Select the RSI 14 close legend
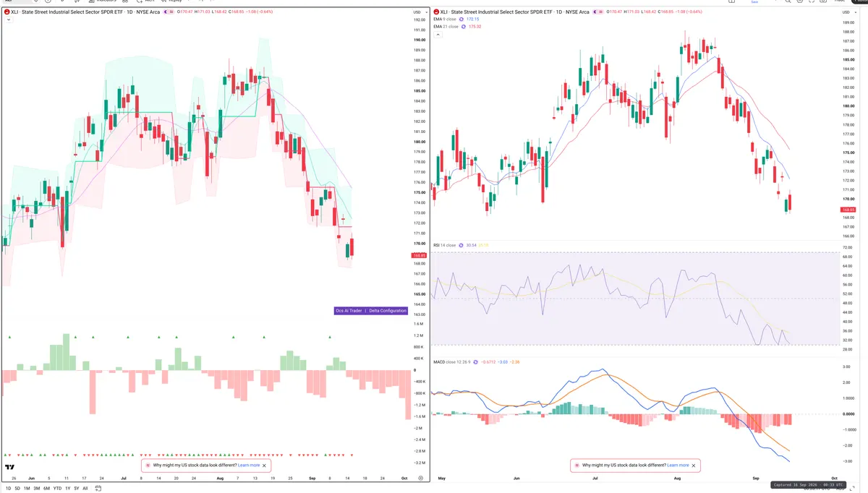Image resolution: width=868 pixels, height=493 pixels. pos(445,245)
